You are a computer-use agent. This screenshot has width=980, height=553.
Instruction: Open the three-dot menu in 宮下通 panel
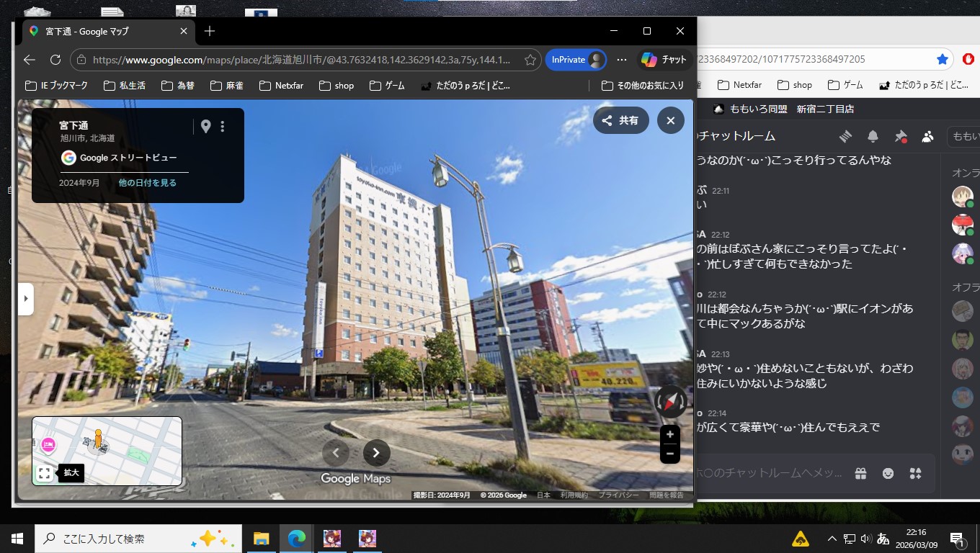pos(222,127)
